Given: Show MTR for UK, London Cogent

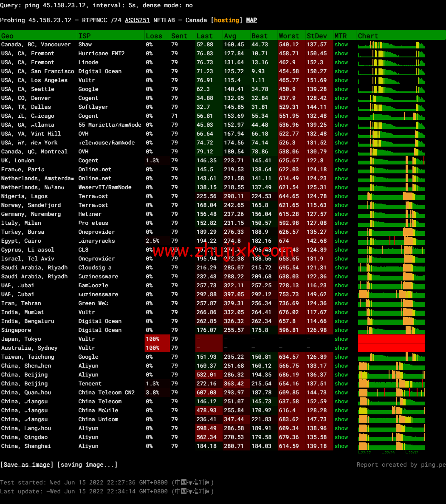Looking at the screenshot, I should pos(341,161).
